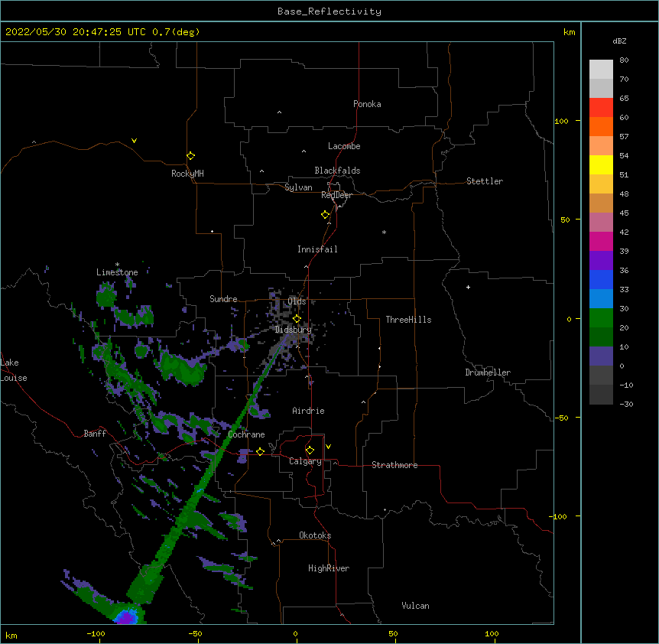Click the Drumheller label
659x644 pixels.
tap(488, 372)
